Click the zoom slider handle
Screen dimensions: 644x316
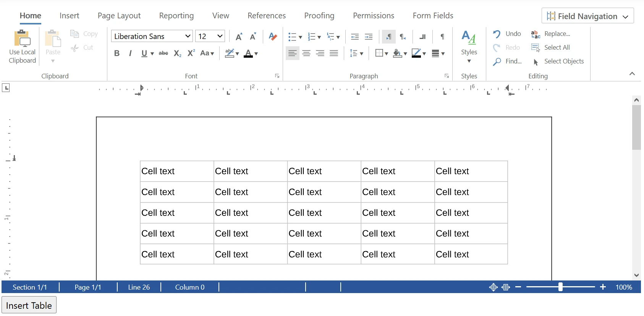pos(560,287)
